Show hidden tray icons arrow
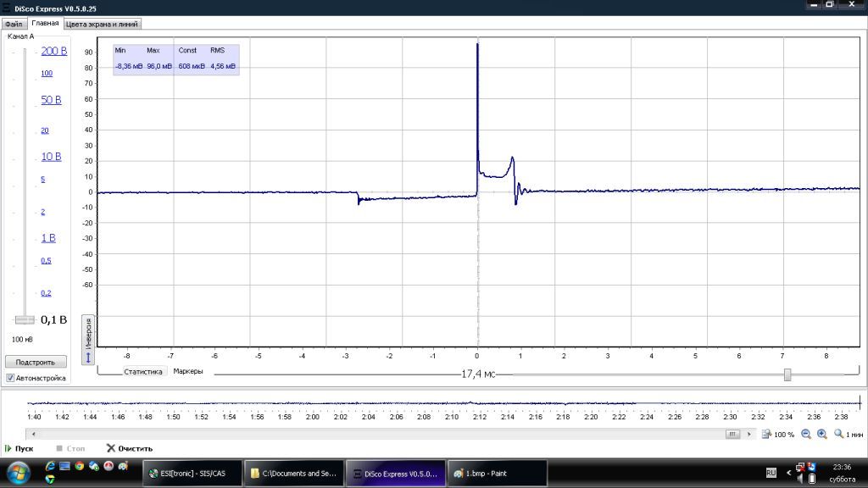 coord(789,473)
